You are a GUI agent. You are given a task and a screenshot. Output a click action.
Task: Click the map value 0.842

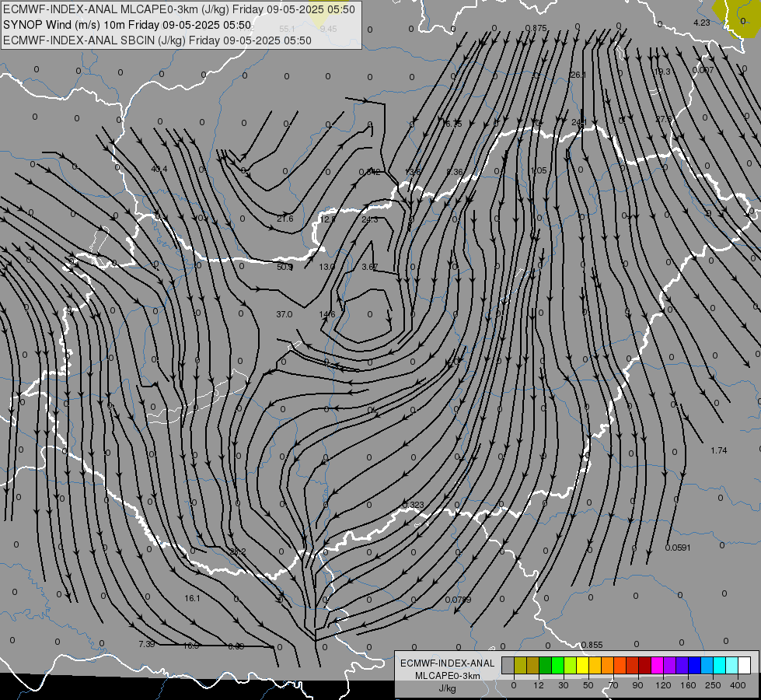370,172
